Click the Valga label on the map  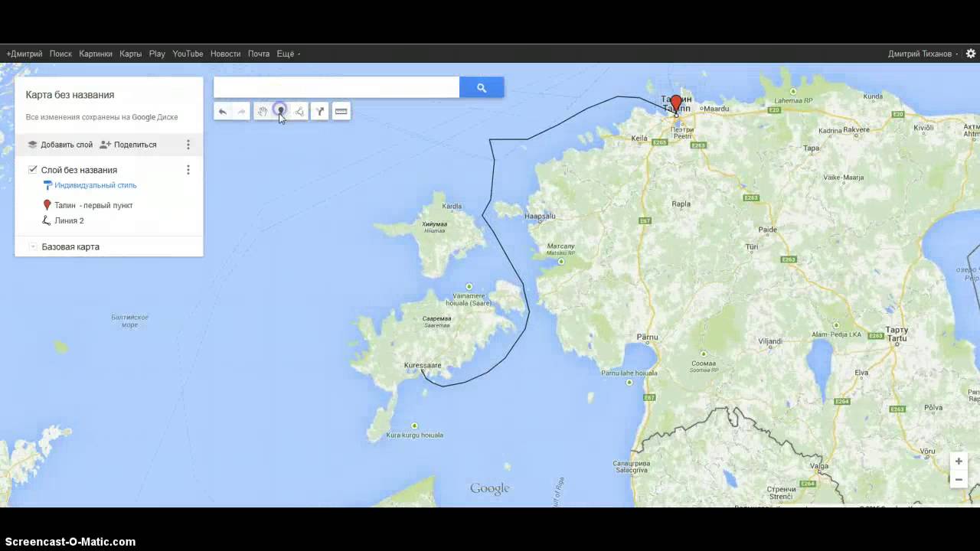click(x=819, y=466)
